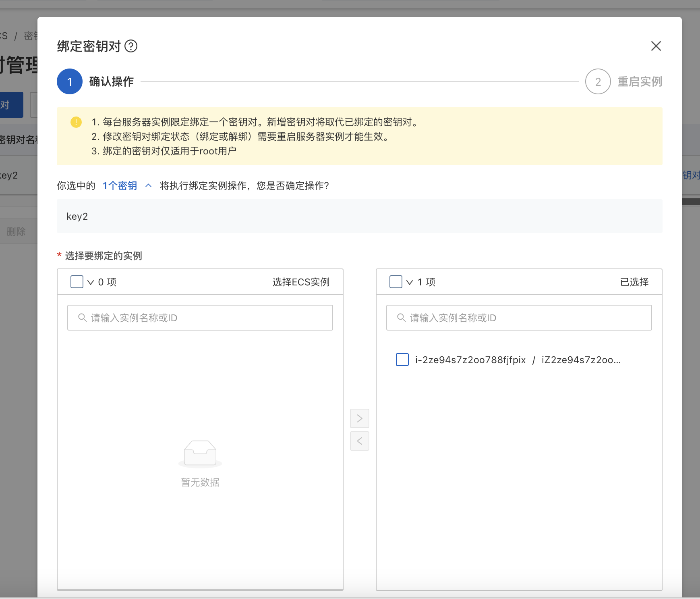Click the move-left transfer arrow button

click(360, 441)
